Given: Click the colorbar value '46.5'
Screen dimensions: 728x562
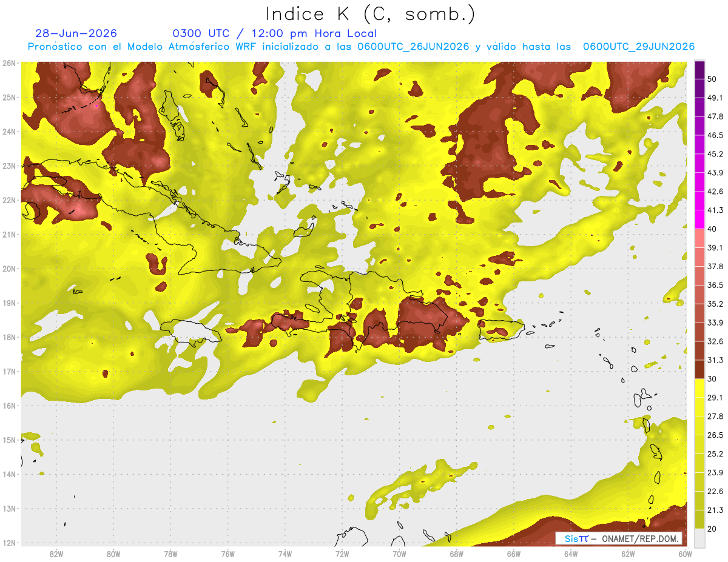Looking at the screenshot, I should coord(715,135).
